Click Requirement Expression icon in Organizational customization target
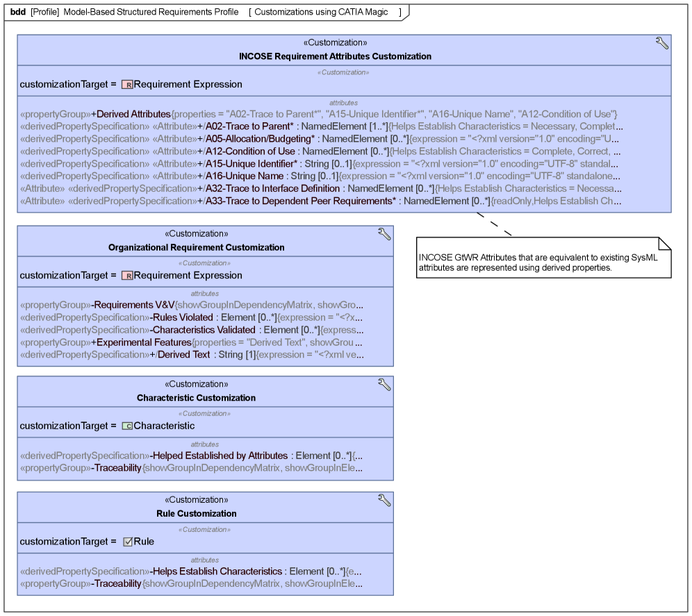 click(127, 276)
